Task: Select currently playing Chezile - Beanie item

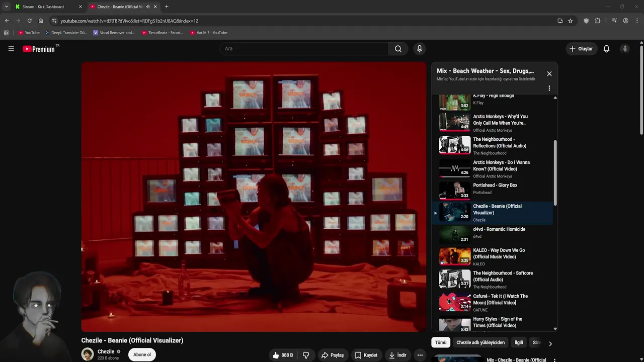Action: click(493, 213)
